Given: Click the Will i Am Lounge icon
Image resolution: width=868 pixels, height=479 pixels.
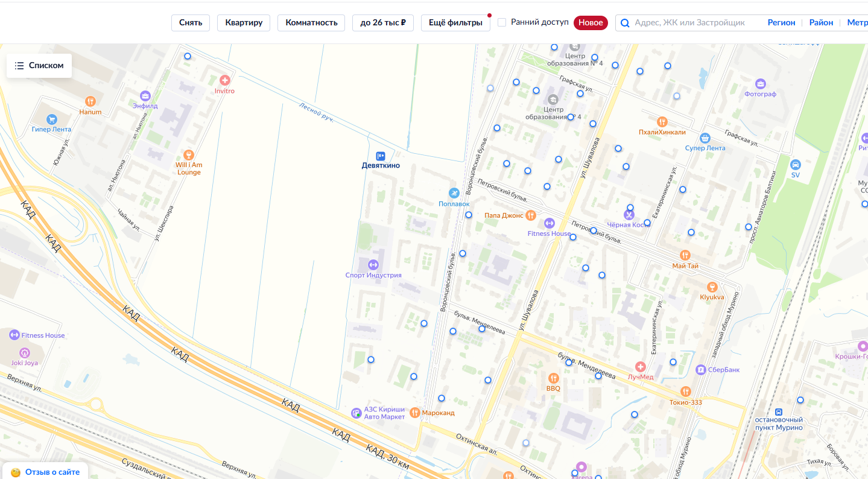Looking at the screenshot, I should point(189,154).
